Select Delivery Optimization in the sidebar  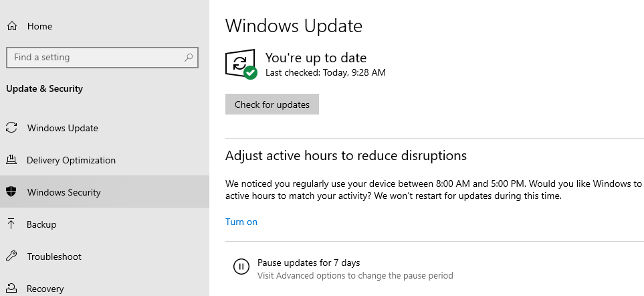coord(105,160)
